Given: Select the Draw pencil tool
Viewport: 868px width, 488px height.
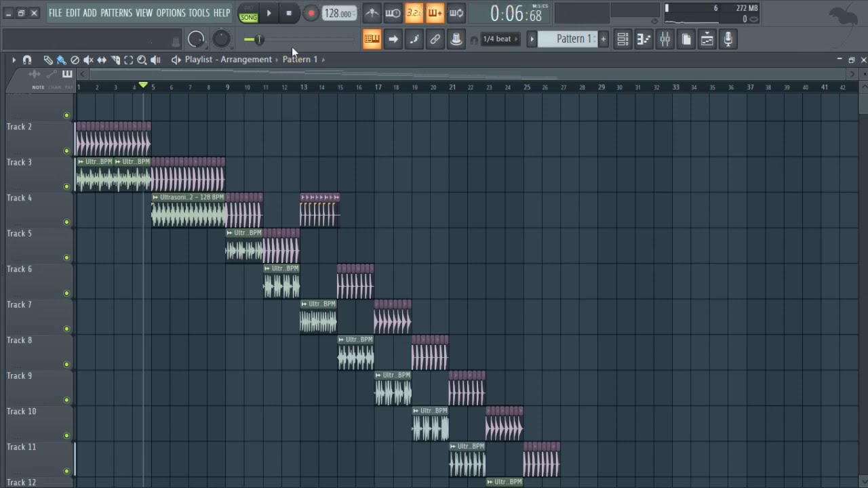Looking at the screenshot, I should point(48,60).
